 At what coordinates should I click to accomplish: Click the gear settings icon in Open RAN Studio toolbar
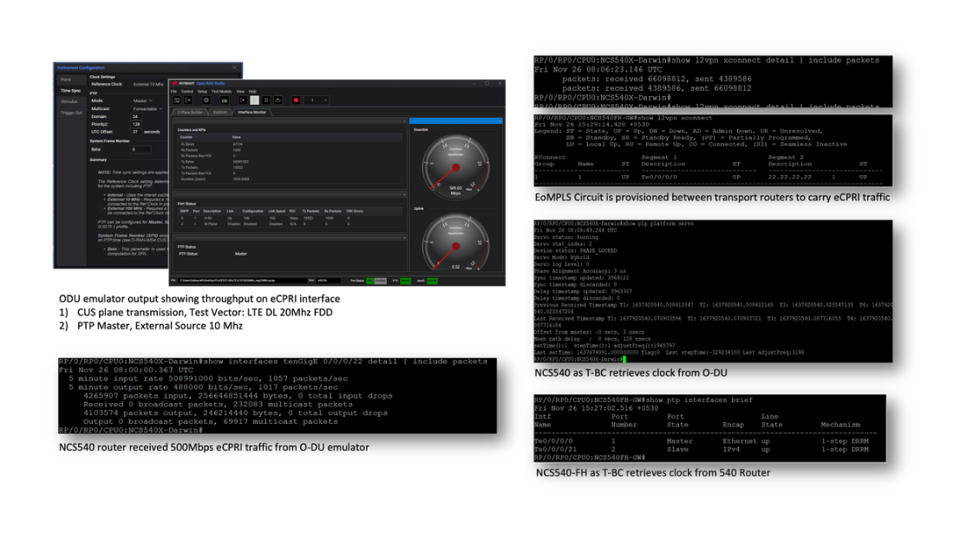tap(206, 100)
